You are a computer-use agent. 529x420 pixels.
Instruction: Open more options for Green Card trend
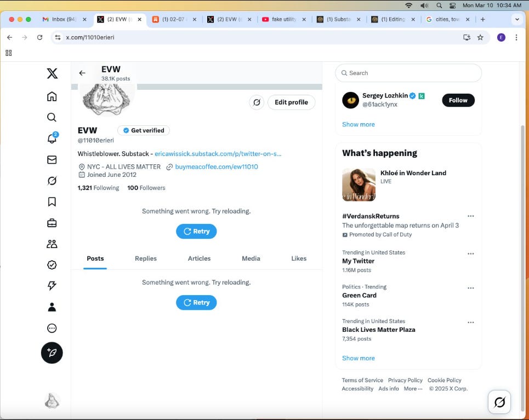471,288
